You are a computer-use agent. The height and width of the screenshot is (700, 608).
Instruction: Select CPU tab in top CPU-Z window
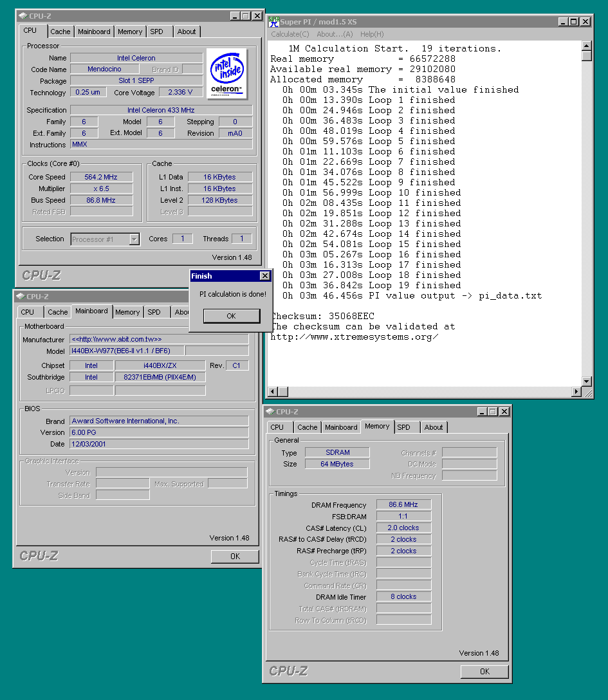click(30, 30)
